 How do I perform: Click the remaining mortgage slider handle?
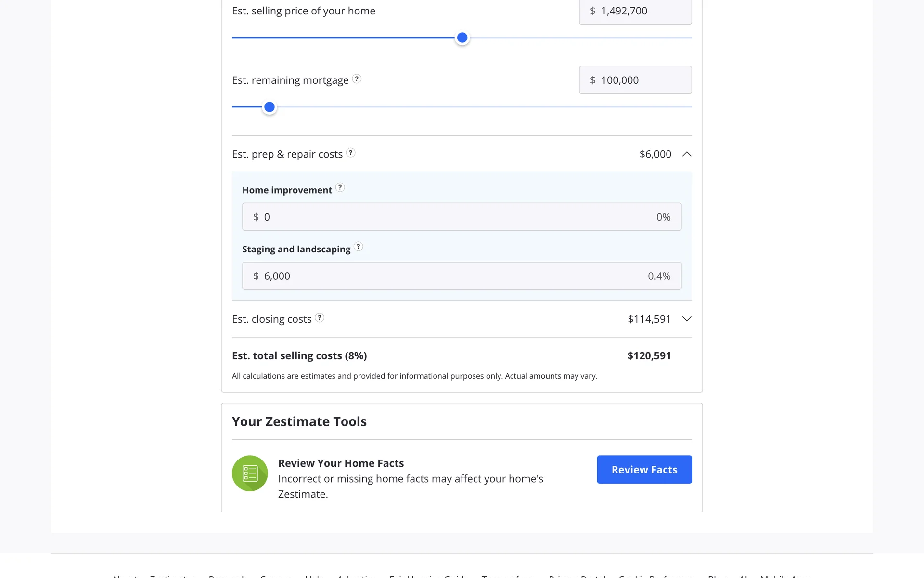(x=269, y=107)
